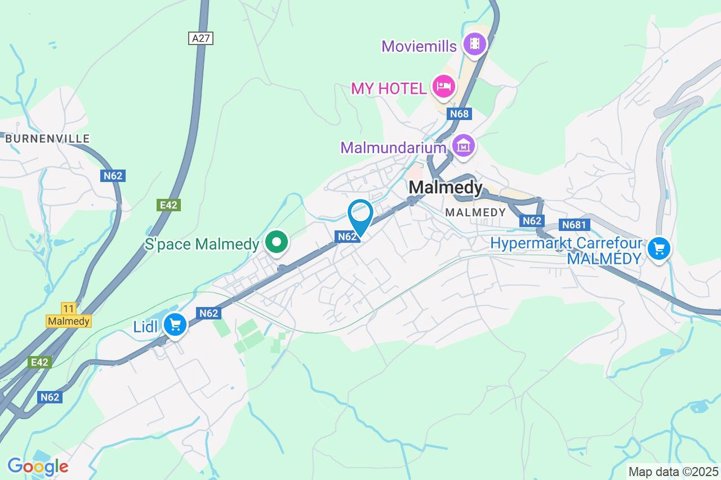Click the N62 badge near Lidl
This screenshot has width=721, height=480.
[x=209, y=313]
